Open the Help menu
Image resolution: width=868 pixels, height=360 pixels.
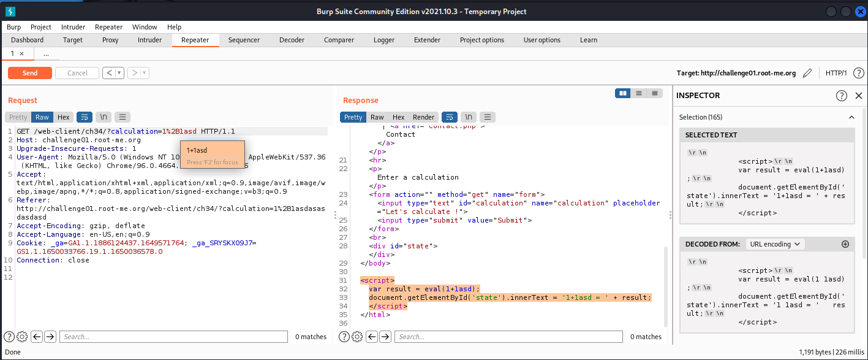coord(174,27)
